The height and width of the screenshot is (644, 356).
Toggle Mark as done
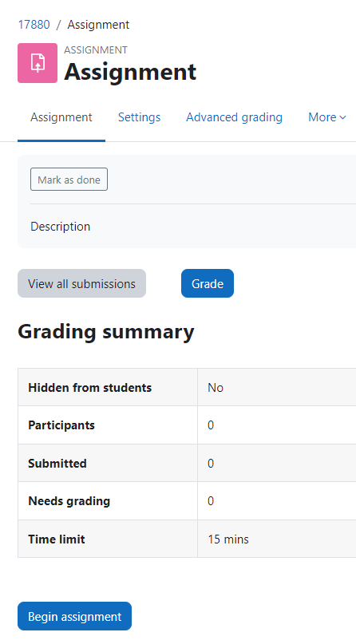[69, 180]
